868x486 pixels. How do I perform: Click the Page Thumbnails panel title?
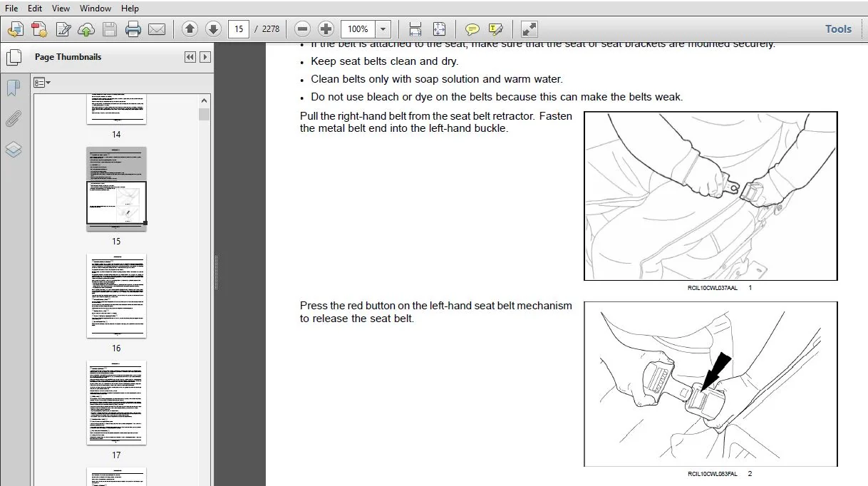click(68, 57)
